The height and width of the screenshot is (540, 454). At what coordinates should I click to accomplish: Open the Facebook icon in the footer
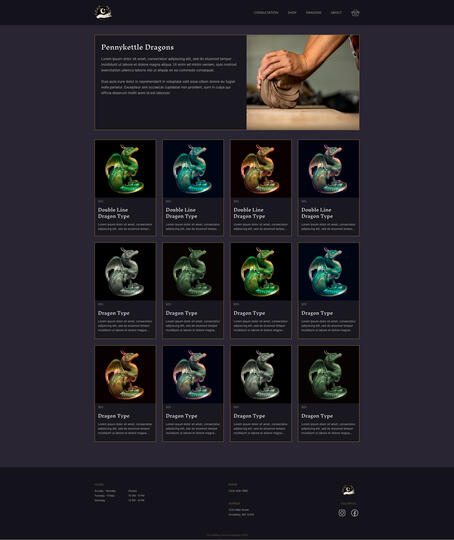tap(355, 513)
